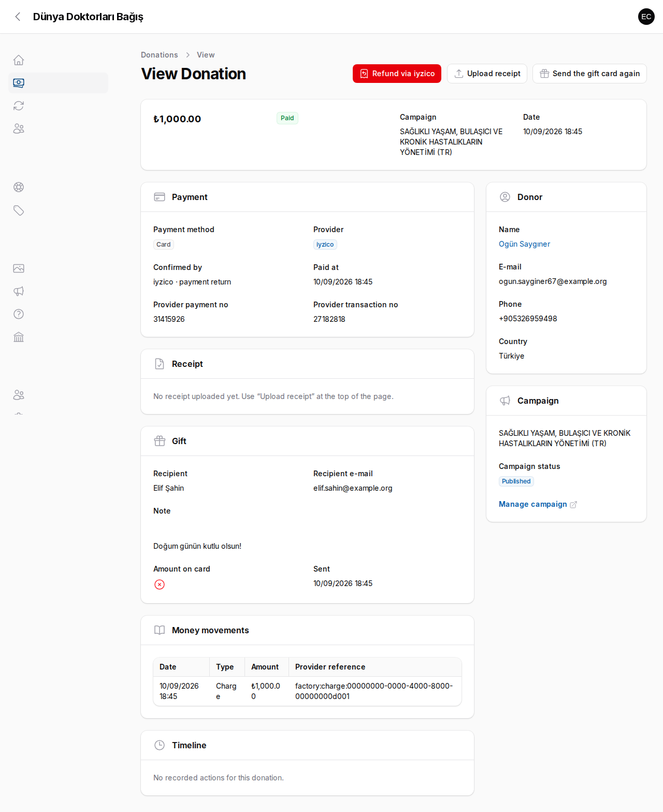Click the document icon beside Receipt
Screen dimensions: 663x812
pos(160,364)
